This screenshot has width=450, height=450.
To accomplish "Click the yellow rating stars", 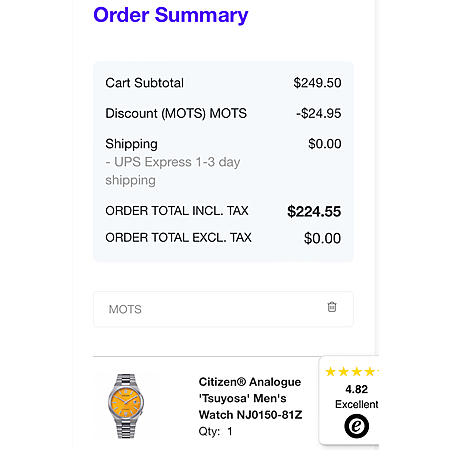I will [x=352, y=371].
